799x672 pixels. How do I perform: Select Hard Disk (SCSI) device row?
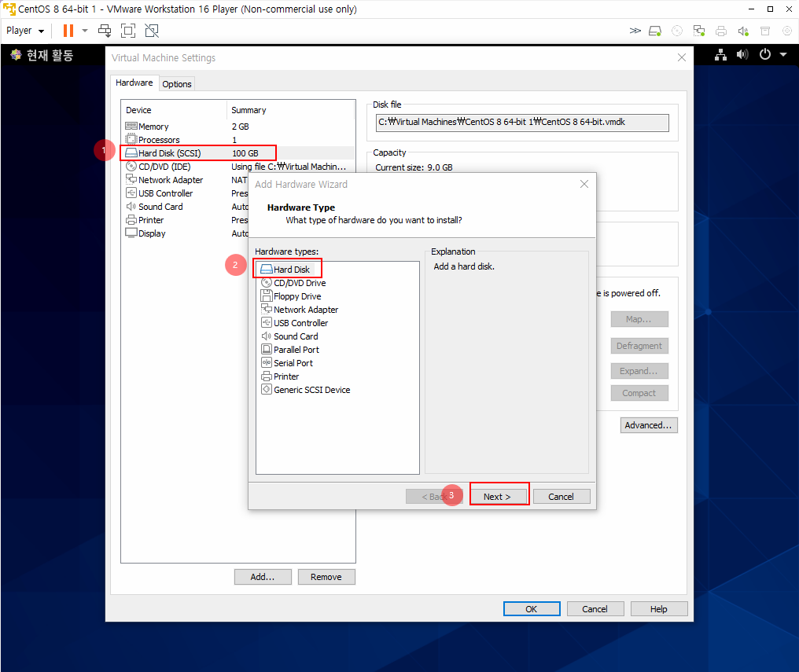pyautogui.click(x=237, y=153)
